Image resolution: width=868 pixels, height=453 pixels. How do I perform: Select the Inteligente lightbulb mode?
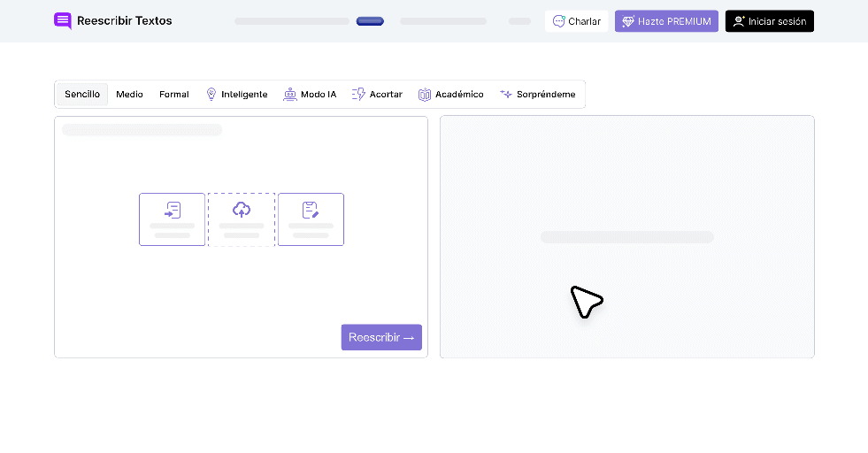click(x=236, y=94)
